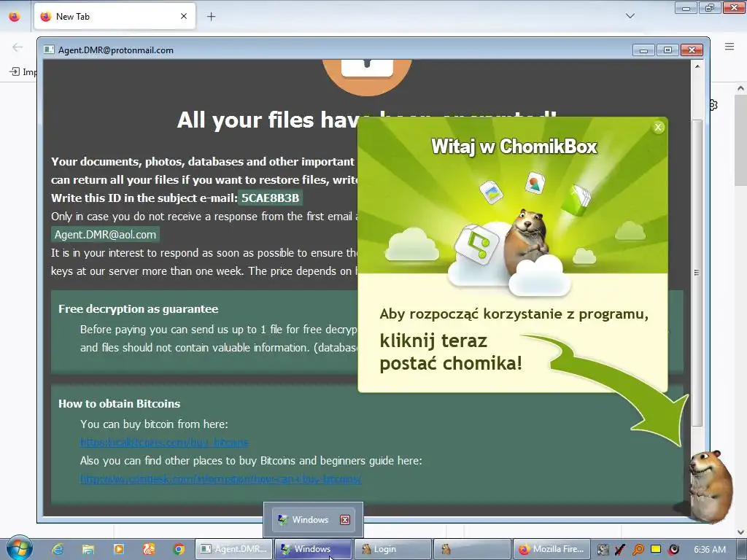Open Windows Explorer folder icon in taskbar
Viewport: 747px width, 560px height.
coord(88,549)
